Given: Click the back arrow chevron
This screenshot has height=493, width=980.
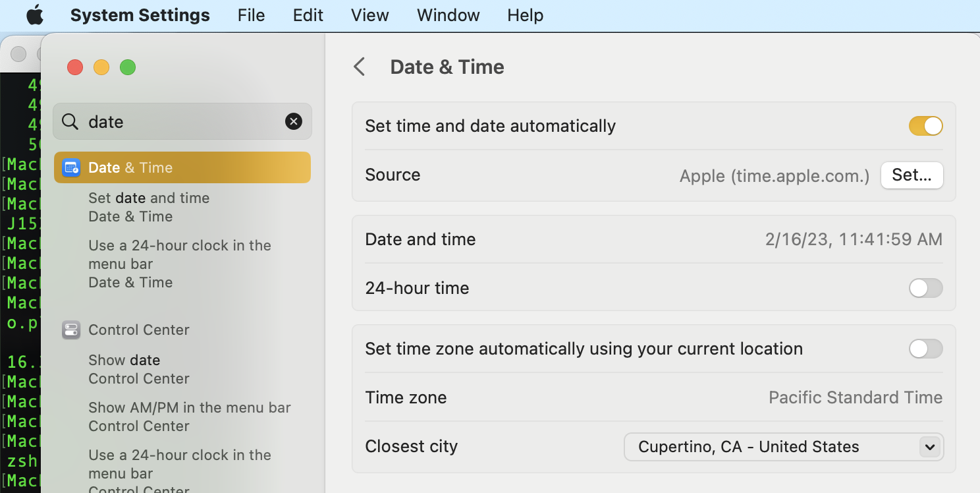Looking at the screenshot, I should pos(359,67).
